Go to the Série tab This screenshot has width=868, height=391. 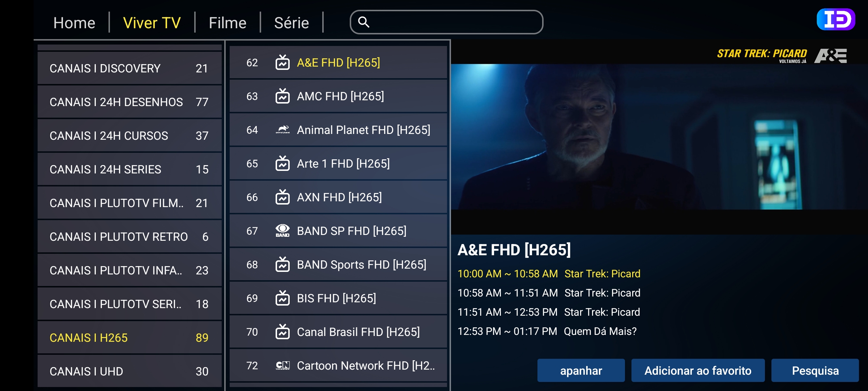point(292,23)
